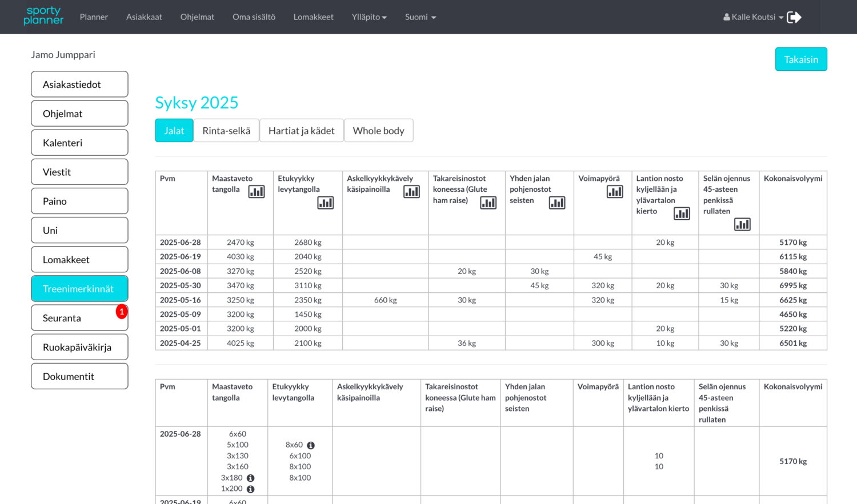Image resolution: width=857 pixels, height=504 pixels.
Task: Open the Suomi language dropdown
Action: 420,17
